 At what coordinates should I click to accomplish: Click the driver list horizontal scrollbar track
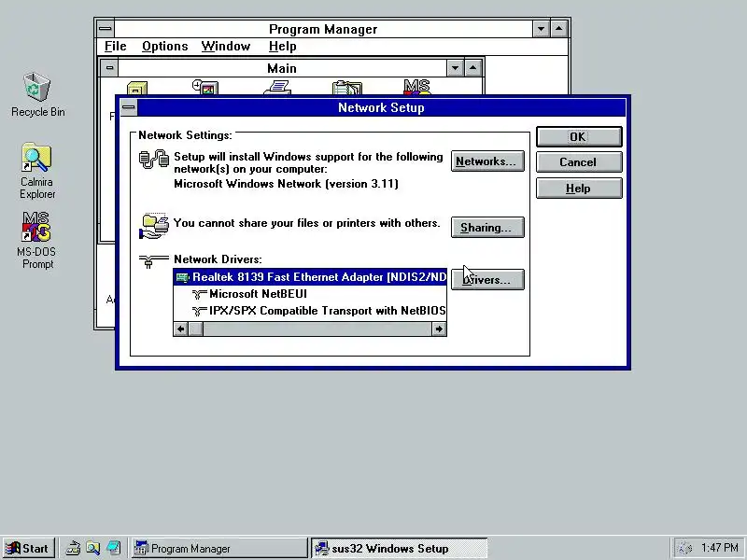[x=317, y=329]
